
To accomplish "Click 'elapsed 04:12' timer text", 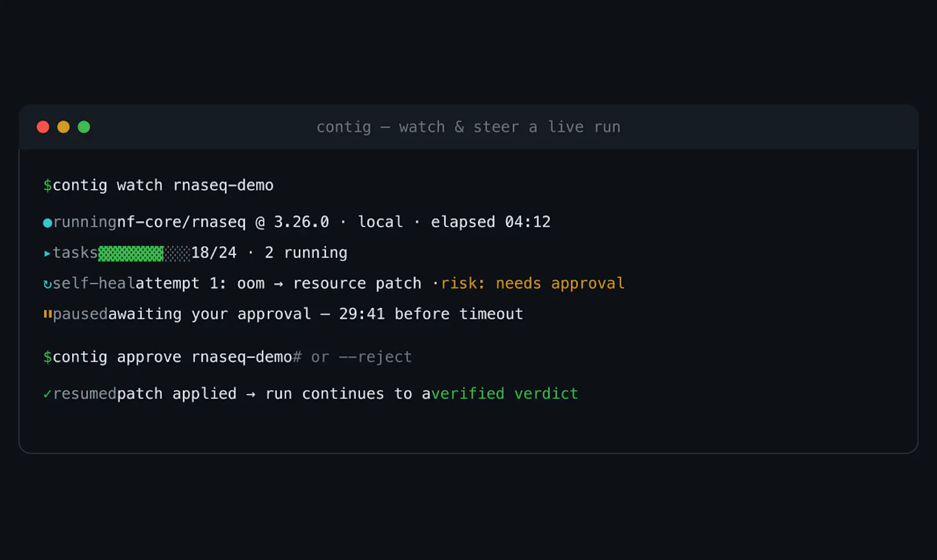I will (491, 222).
